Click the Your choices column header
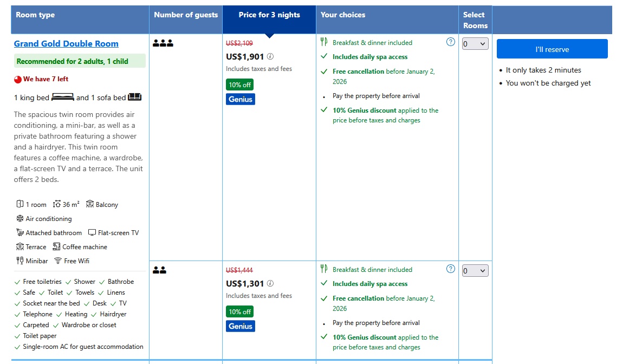 [343, 15]
